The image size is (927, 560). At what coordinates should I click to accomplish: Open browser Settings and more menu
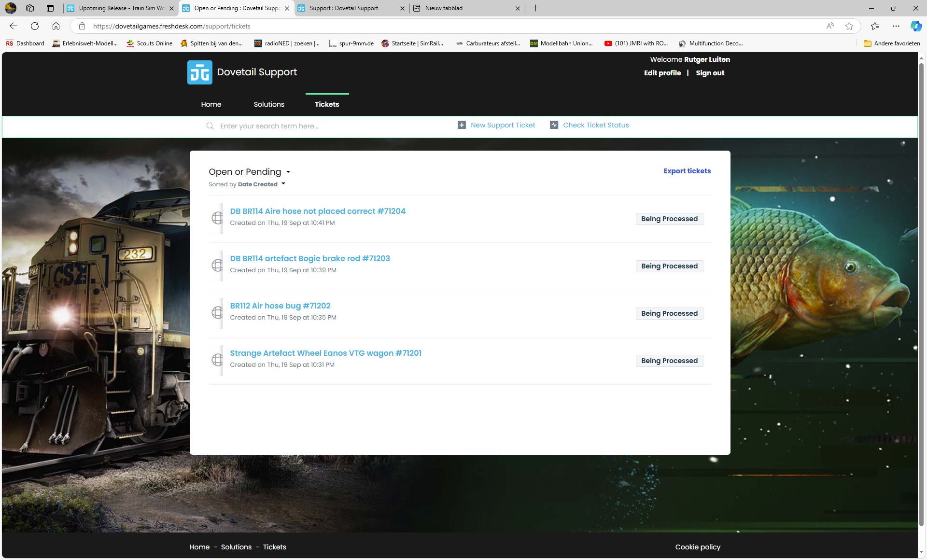tap(896, 26)
